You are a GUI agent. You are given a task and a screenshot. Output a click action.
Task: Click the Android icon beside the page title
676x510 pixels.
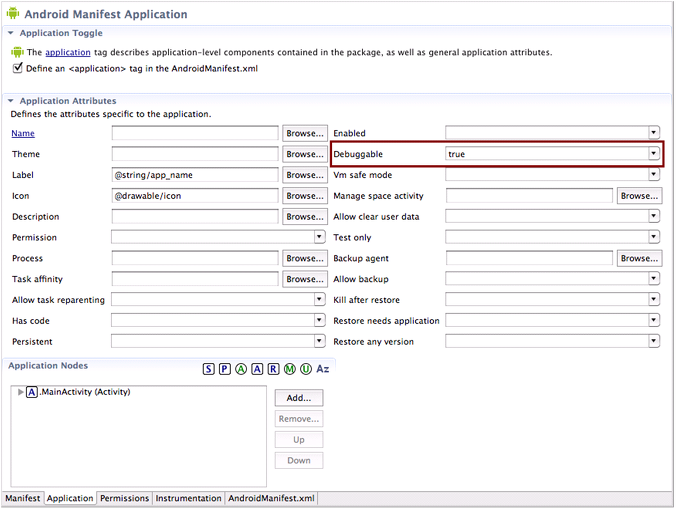[13, 13]
